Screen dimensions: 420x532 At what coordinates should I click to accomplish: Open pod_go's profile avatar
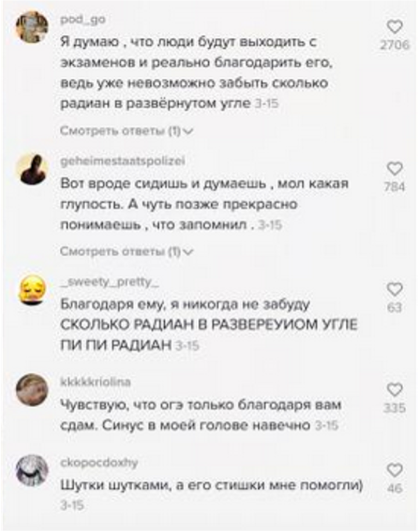pyautogui.click(x=32, y=27)
